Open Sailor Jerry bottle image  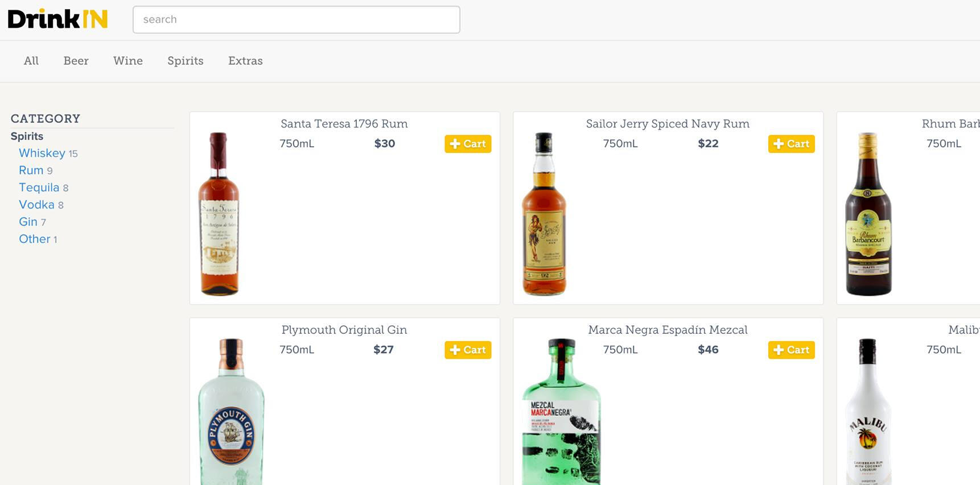click(x=544, y=214)
